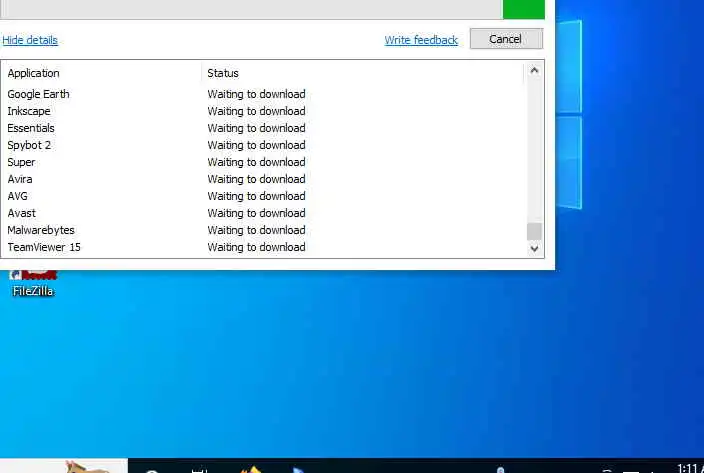
Task: Click Avast's Waiting to download status
Action: pyautogui.click(x=256, y=214)
